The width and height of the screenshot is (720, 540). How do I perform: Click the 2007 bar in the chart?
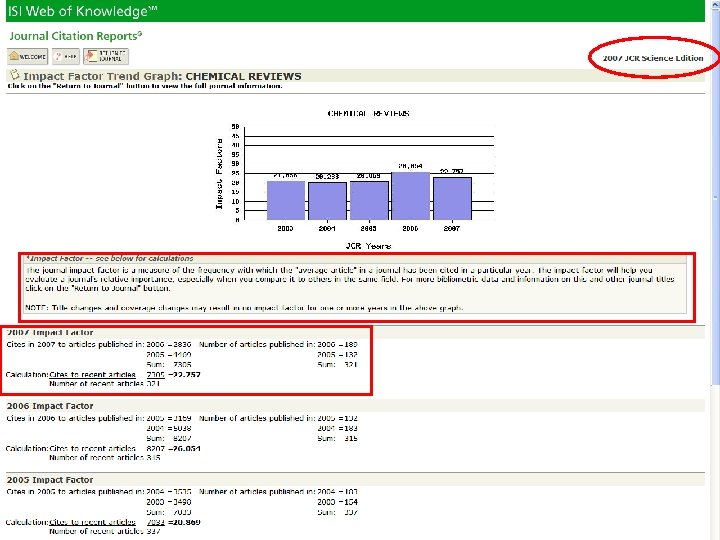(x=452, y=199)
